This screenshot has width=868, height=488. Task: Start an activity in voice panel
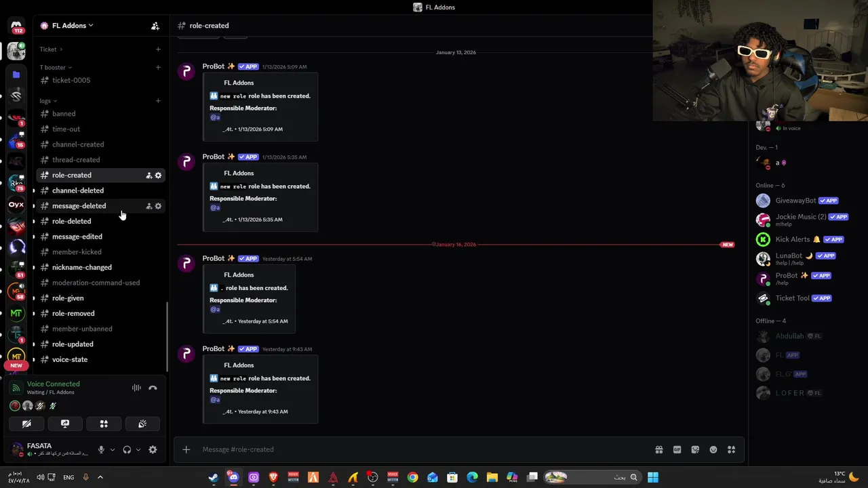pos(104,424)
